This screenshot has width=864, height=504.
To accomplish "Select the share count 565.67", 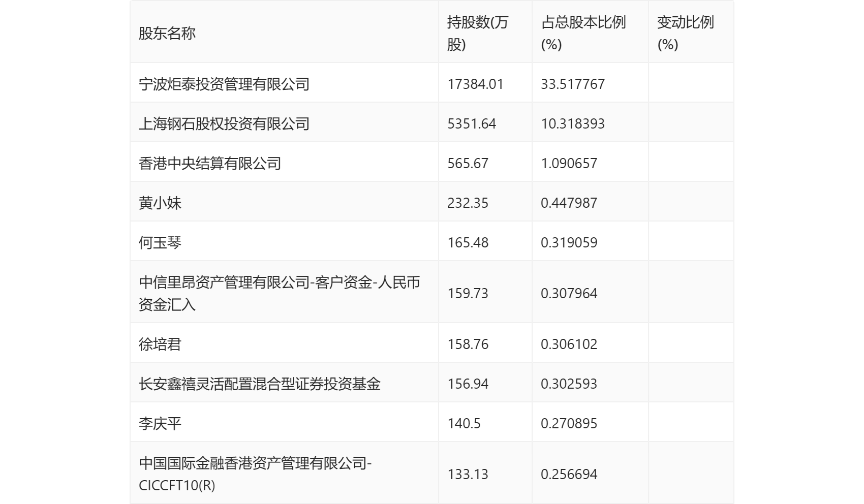I will pyautogui.click(x=468, y=163).
